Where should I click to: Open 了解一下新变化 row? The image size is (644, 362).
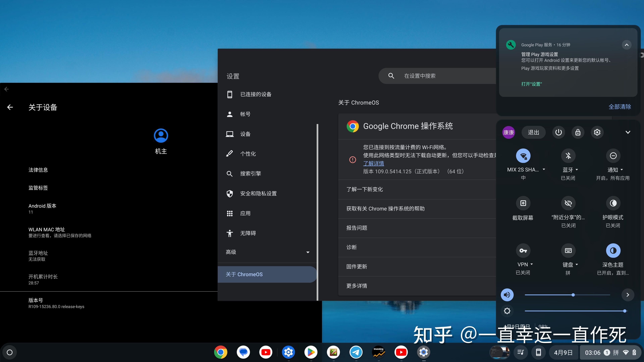point(417,189)
